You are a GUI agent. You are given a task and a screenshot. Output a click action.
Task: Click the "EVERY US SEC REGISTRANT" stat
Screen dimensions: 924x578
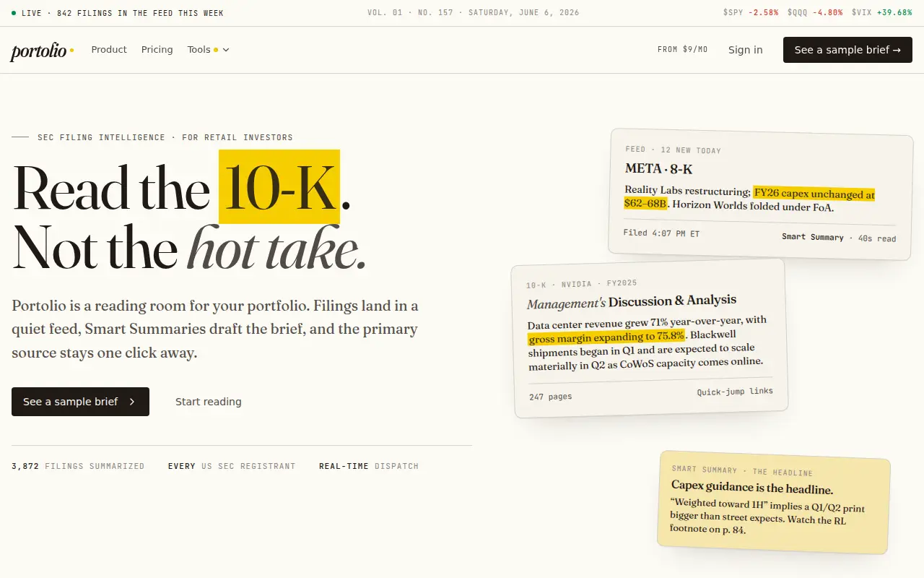pos(232,467)
